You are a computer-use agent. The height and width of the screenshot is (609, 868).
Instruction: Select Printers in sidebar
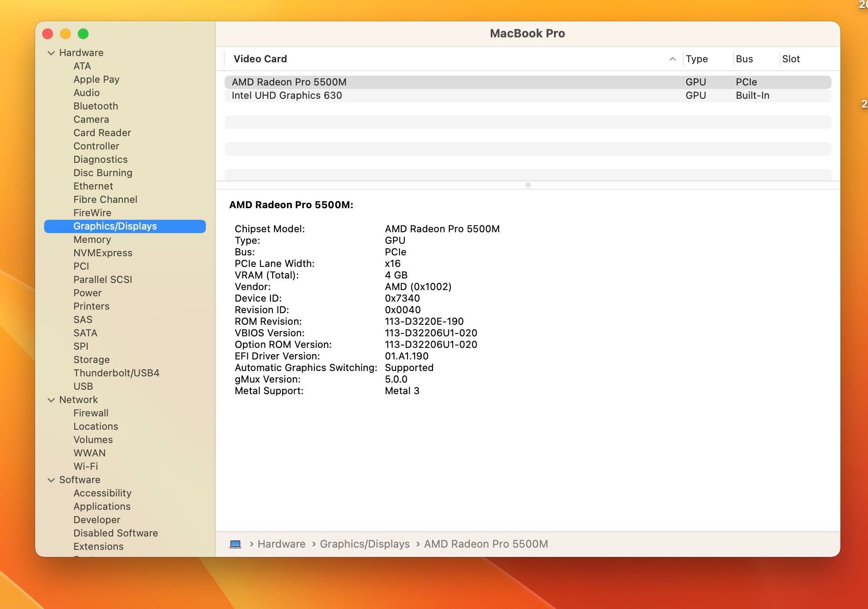(91, 306)
